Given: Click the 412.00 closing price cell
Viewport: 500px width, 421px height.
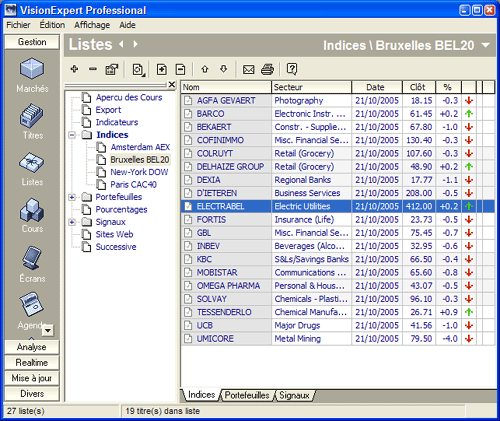Looking at the screenshot, I should pos(419,206).
